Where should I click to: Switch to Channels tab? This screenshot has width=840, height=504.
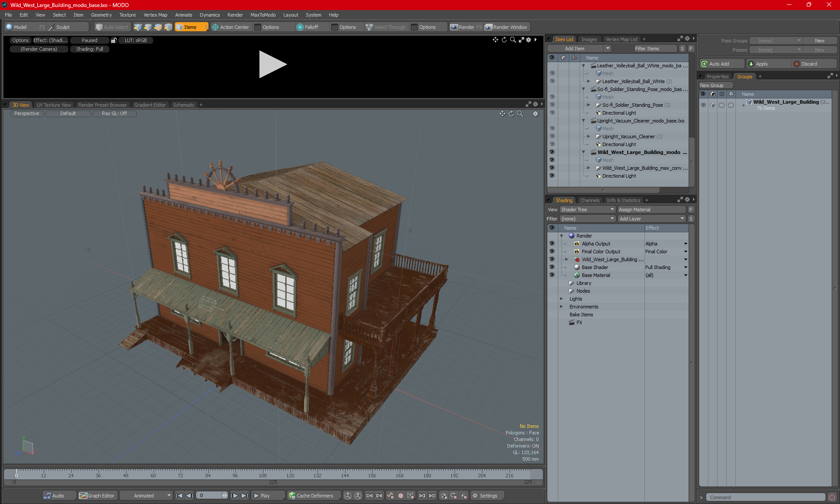pos(589,200)
